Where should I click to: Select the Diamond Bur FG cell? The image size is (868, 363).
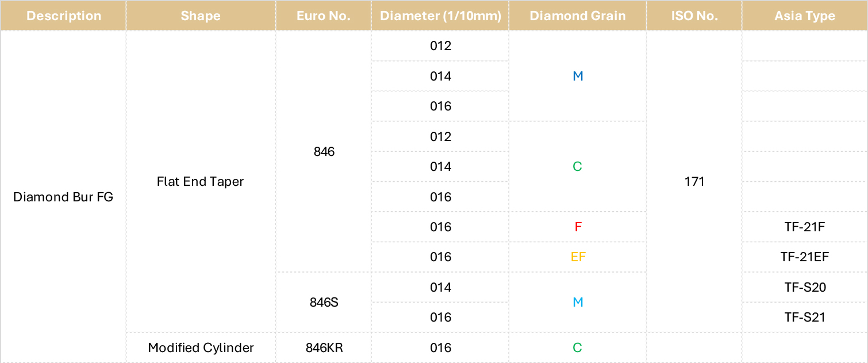[x=63, y=197]
